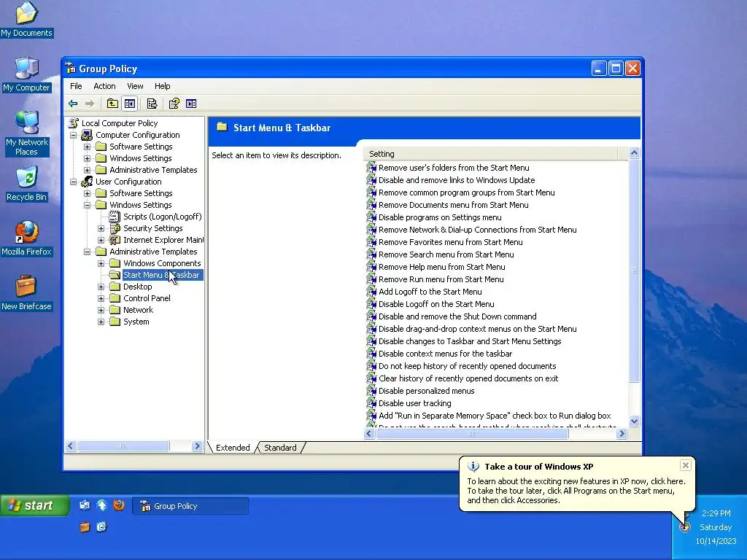Click the first quick launch icon beside Start
747x560 pixels.
(85, 505)
